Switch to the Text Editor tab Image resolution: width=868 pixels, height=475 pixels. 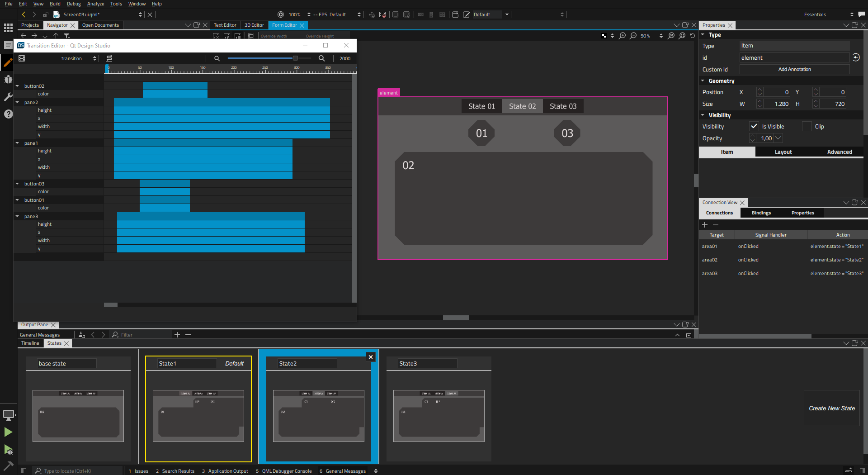[225, 25]
